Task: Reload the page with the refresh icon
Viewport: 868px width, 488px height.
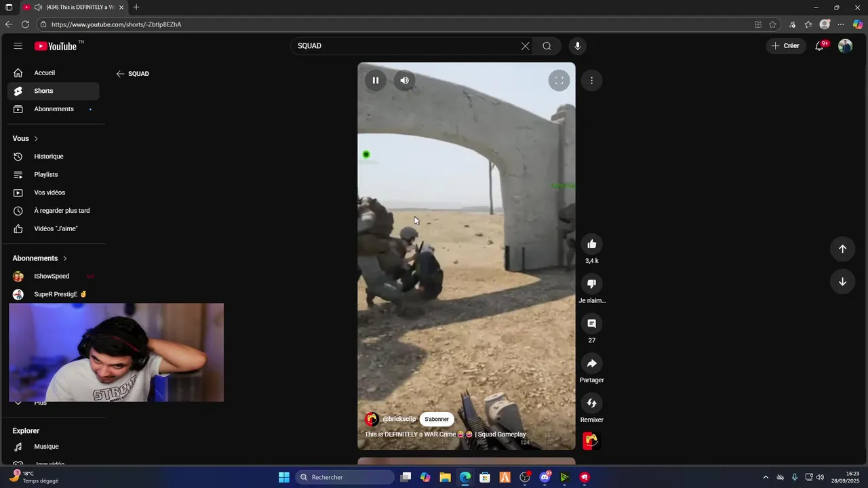Action: click(x=25, y=24)
